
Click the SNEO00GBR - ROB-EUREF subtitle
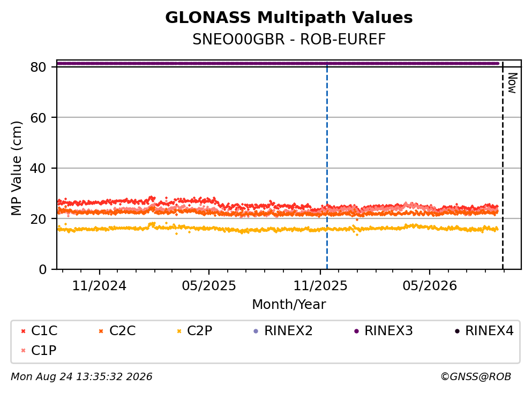pyautogui.click(x=289, y=39)
